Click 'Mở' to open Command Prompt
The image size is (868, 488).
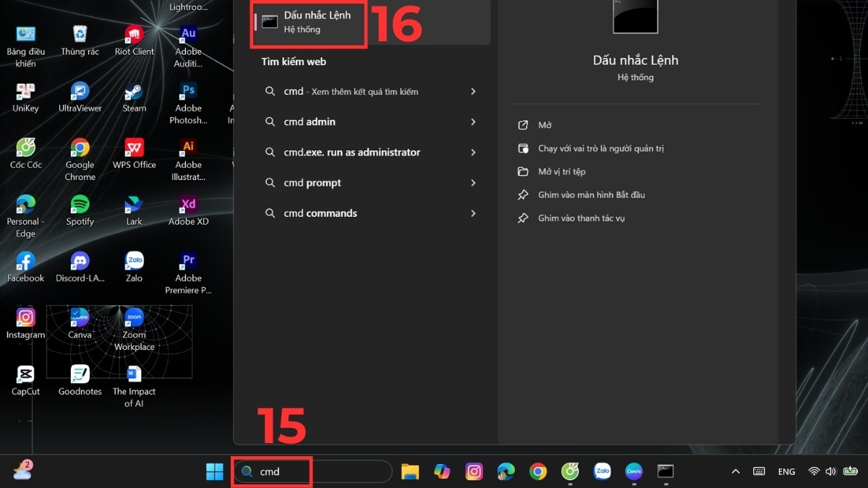coord(544,125)
